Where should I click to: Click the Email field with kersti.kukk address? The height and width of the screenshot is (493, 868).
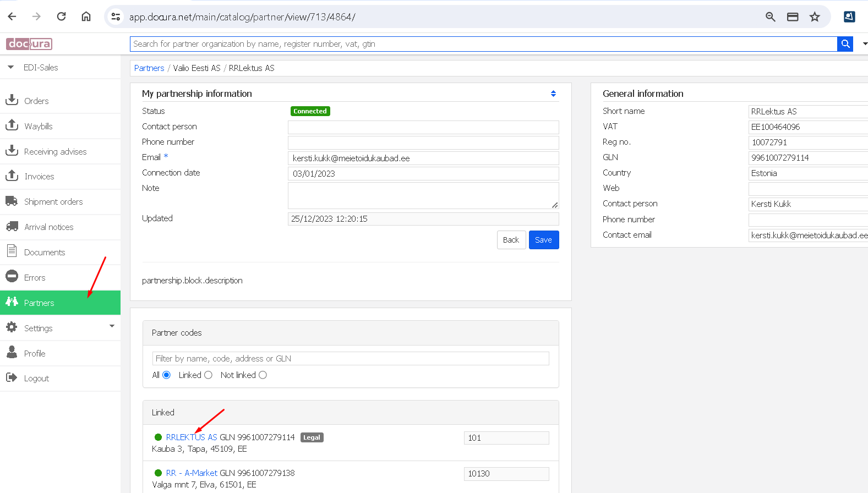pyautogui.click(x=423, y=158)
